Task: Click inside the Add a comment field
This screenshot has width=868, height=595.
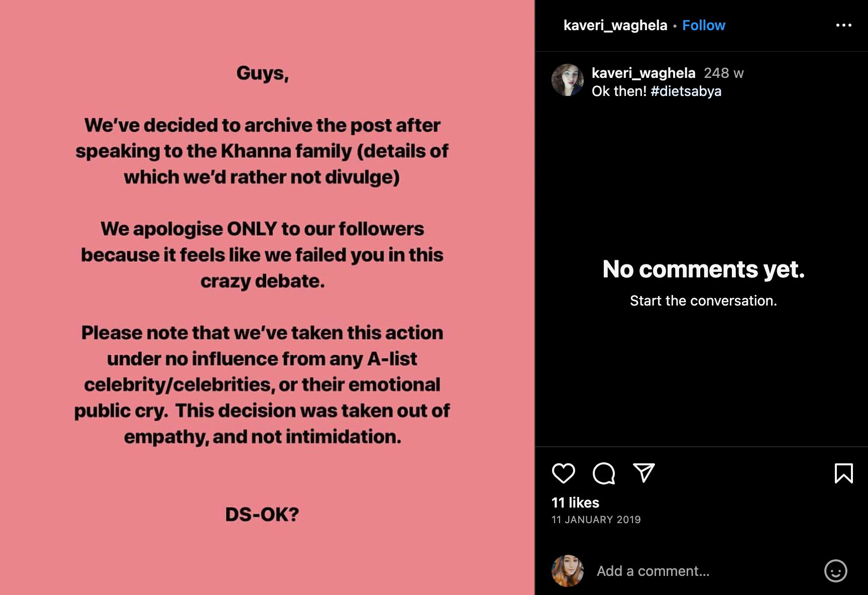Action: [x=653, y=571]
